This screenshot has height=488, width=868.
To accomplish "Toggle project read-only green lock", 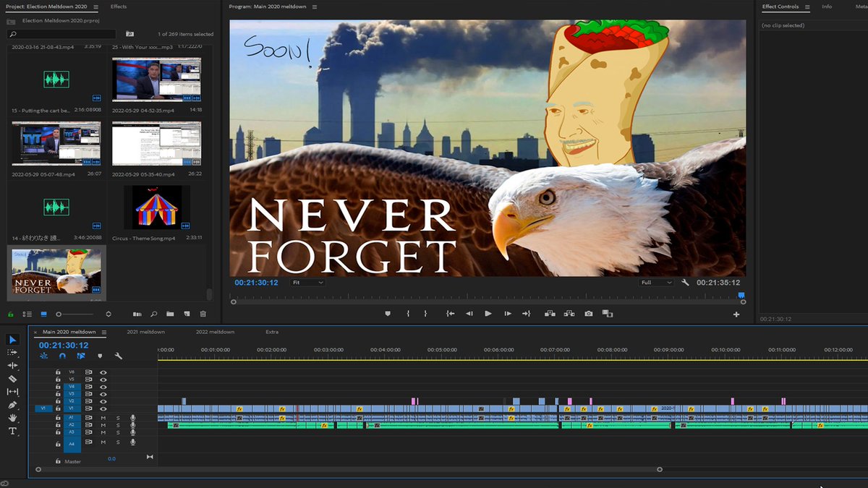I will click(11, 314).
